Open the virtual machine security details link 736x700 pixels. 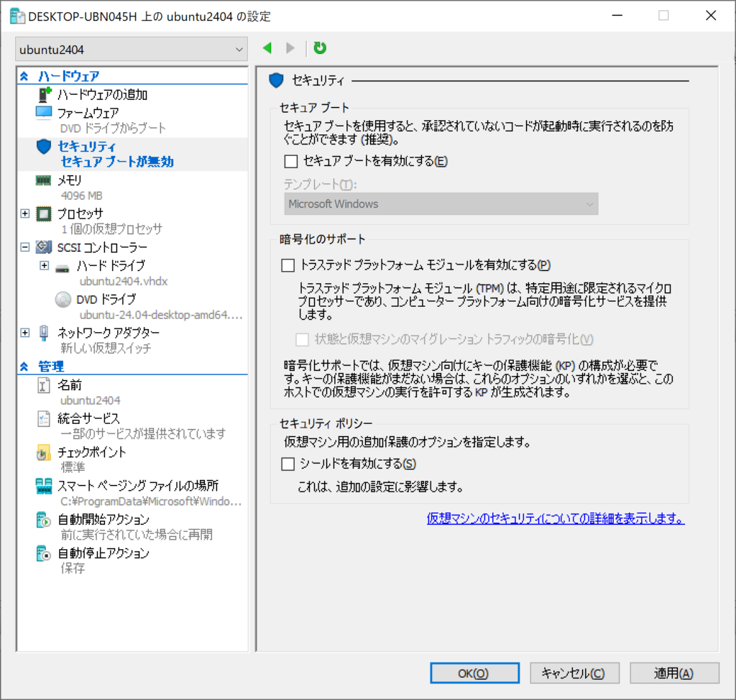click(555, 518)
